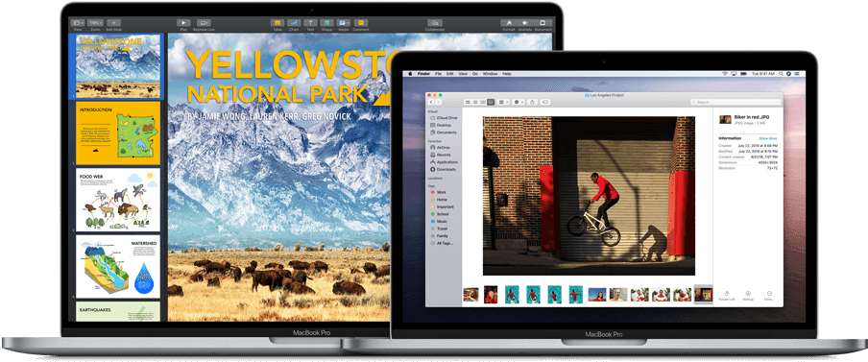Open Keynote Live from toolbar
This screenshot has width=868, height=362.
point(205,23)
